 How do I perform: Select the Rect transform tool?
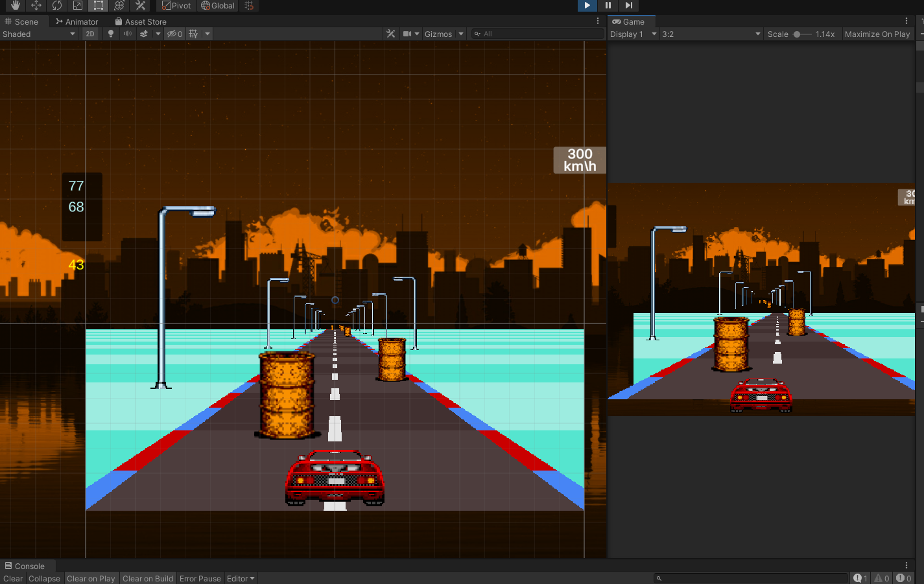99,6
